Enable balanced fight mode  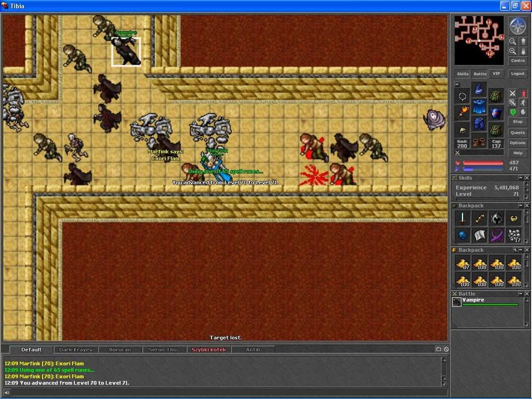point(513,102)
